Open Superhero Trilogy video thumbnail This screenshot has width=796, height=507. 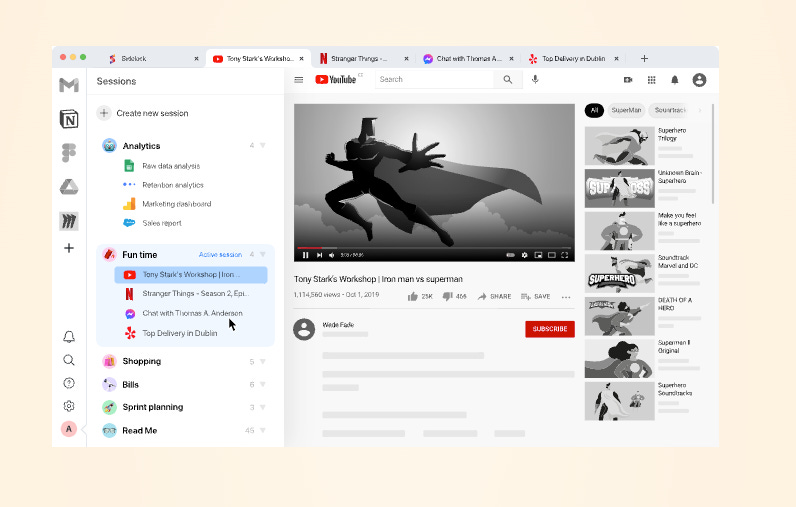[x=619, y=146]
